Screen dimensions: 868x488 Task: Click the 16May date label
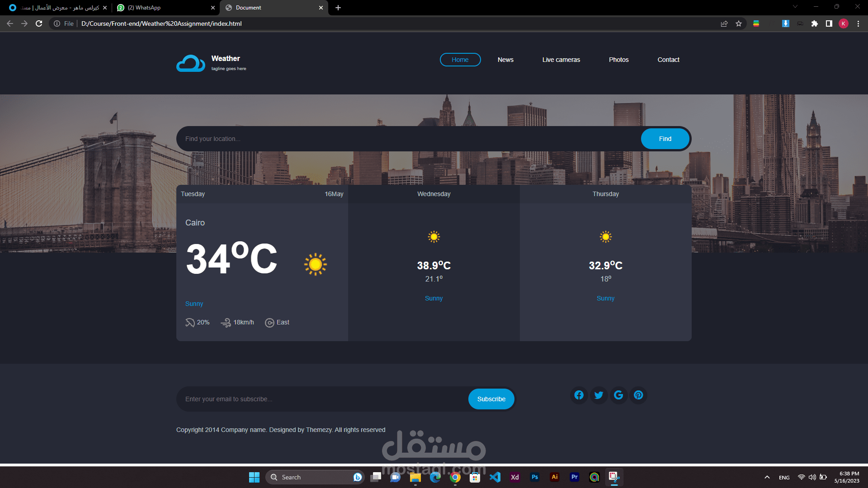pyautogui.click(x=334, y=194)
